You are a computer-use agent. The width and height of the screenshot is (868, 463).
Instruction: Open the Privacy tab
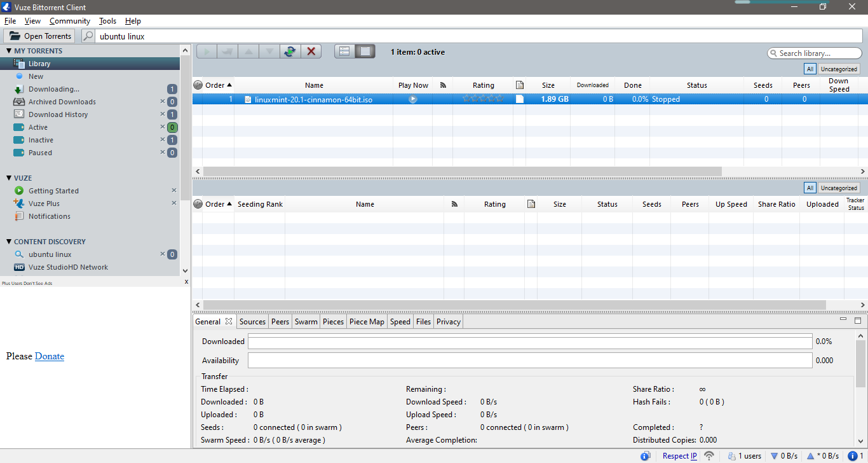(x=449, y=322)
